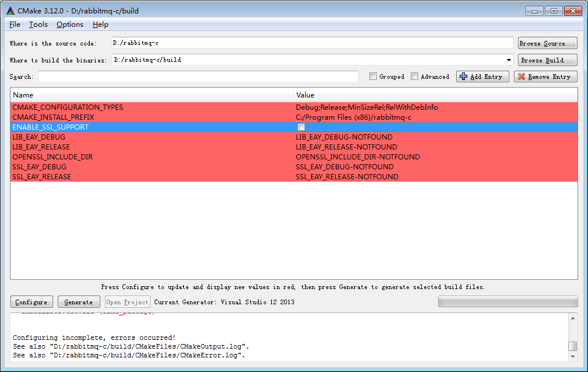
Task: Click Browse Build button
Action: pos(547,60)
